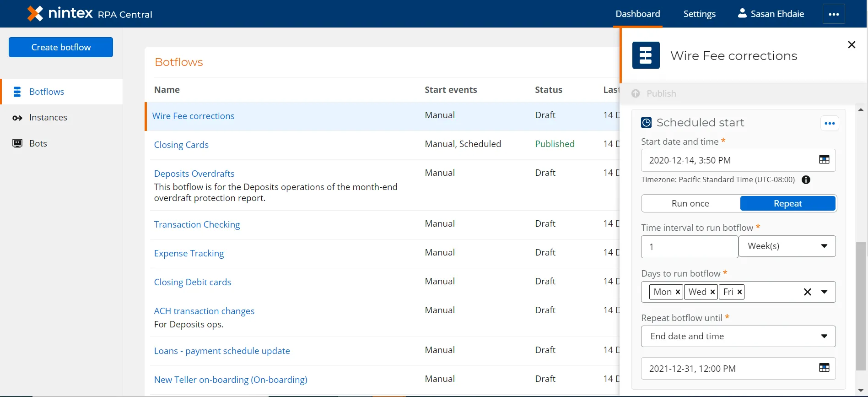Open Closing Debit cards botflow link
This screenshot has height=397, width=868.
pyautogui.click(x=193, y=282)
